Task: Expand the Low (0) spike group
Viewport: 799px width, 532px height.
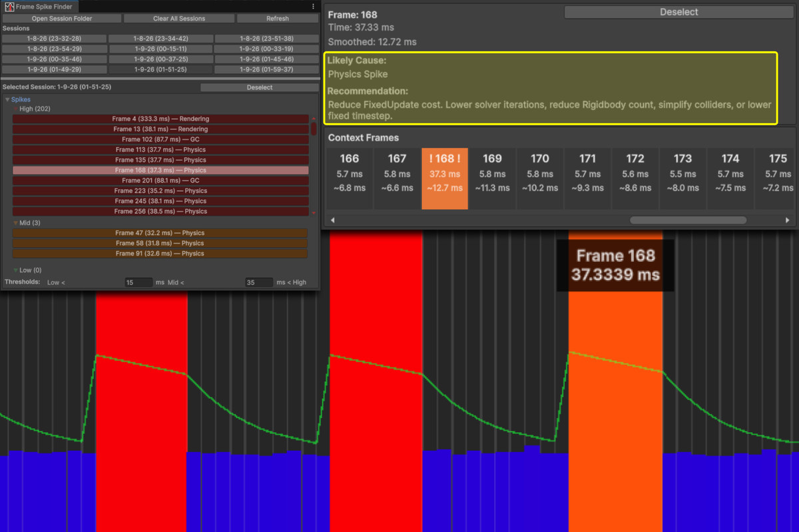Action: (15, 270)
